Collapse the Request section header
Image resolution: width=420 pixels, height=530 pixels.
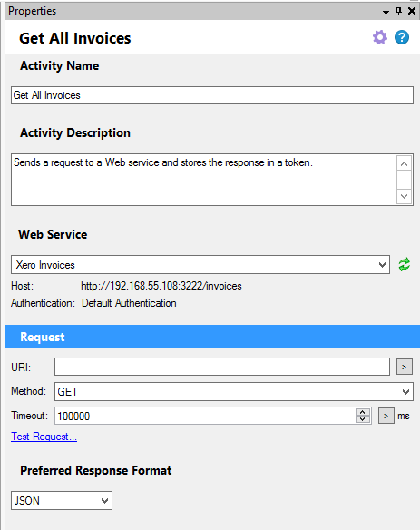pyautogui.click(x=212, y=337)
